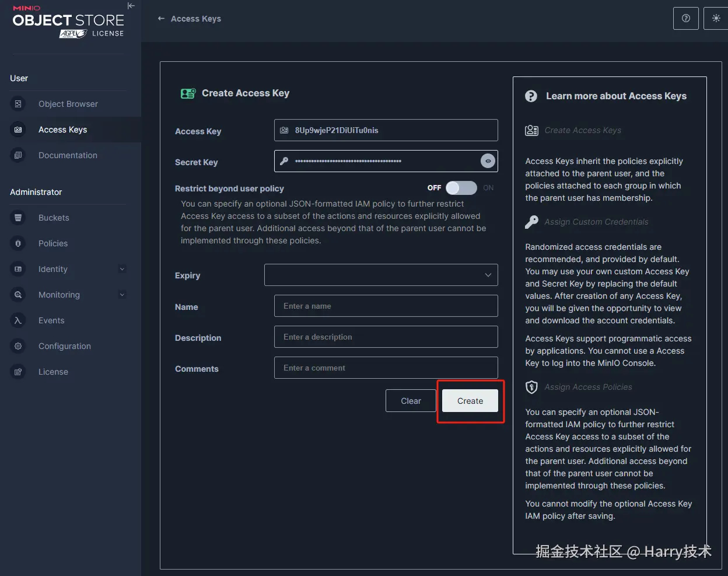This screenshot has height=576, width=728.
Task: Click the Configuration gear icon
Action: click(x=18, y=346)
